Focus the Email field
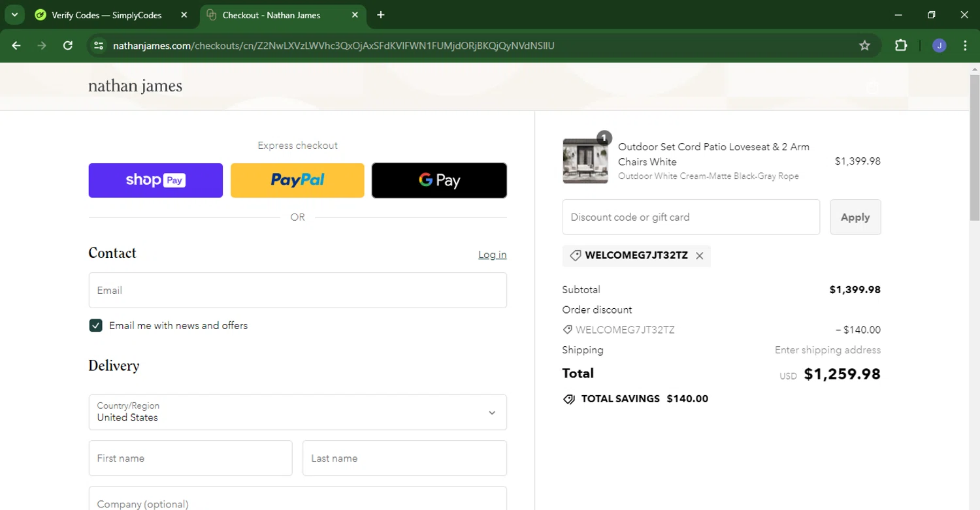Viewport: 980px width, 510px height. (x=298, y=290)
